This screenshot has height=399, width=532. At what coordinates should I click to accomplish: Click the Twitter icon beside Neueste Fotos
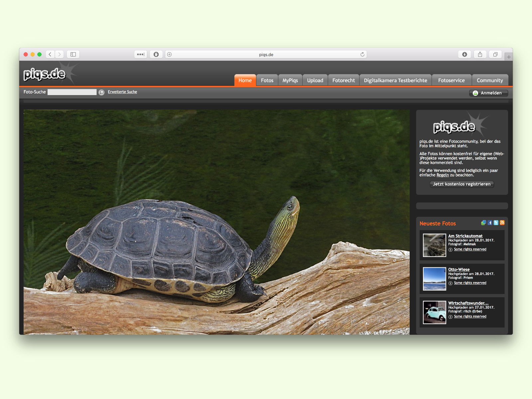coord(496,223)
